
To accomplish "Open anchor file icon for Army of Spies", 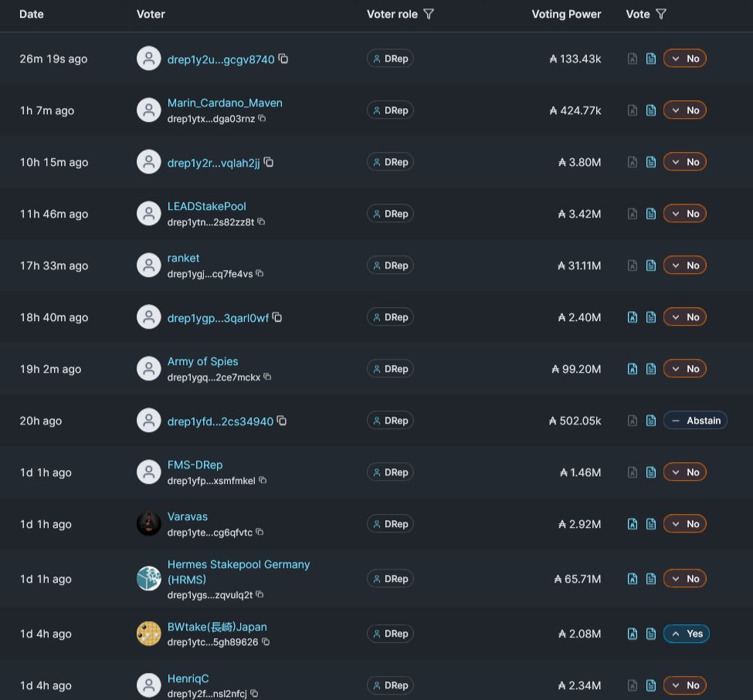I will pos(633,369).
